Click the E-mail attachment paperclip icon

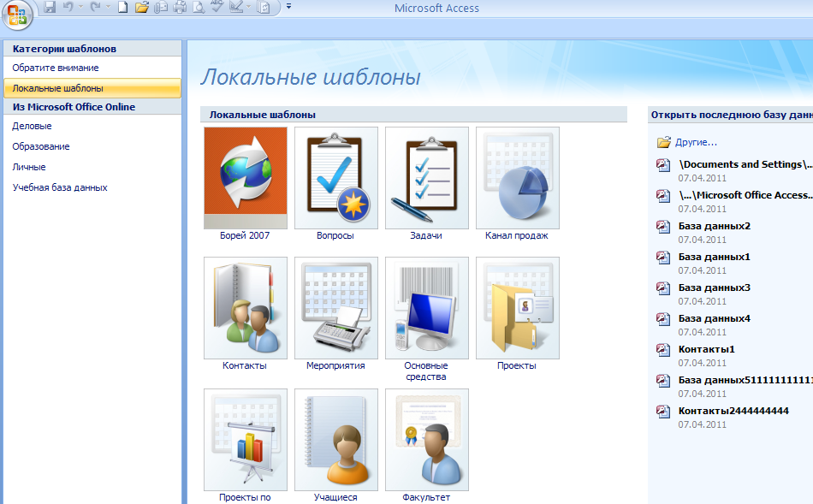click(161, 7)
